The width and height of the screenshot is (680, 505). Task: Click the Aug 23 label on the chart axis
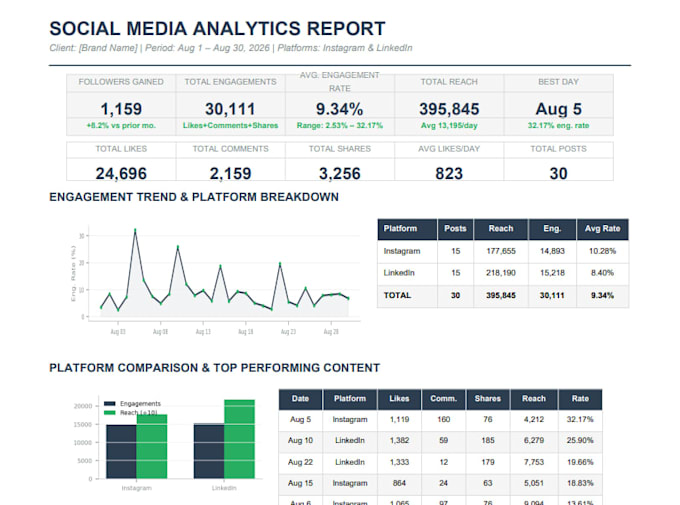point(288,332)
